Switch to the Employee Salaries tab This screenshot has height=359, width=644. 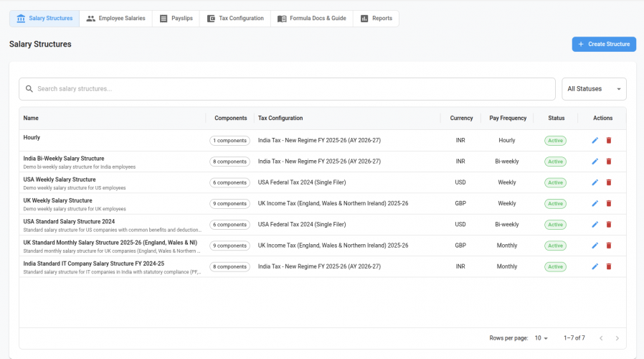click(x=115, y=19)
